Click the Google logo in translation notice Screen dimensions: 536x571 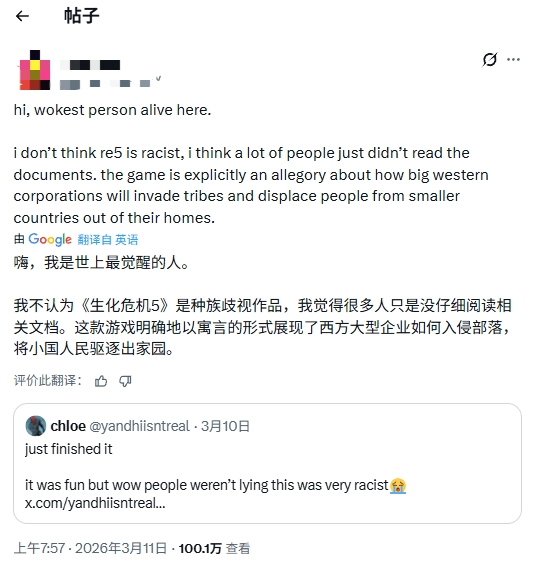coord(50,239)
